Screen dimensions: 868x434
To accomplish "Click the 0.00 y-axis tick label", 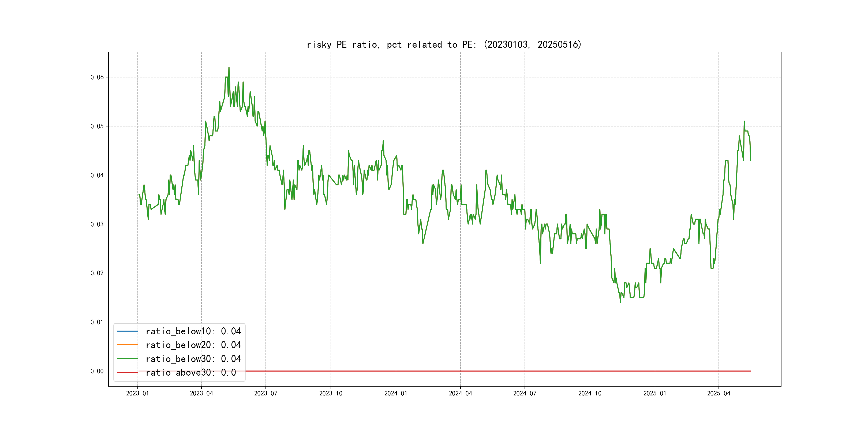I will click(x=97, y=371).
